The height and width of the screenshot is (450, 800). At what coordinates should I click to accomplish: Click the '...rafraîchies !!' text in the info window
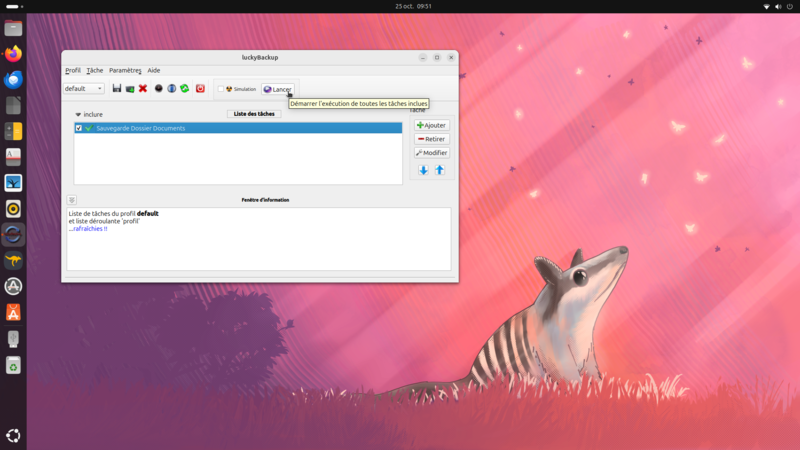click(88, 229)
